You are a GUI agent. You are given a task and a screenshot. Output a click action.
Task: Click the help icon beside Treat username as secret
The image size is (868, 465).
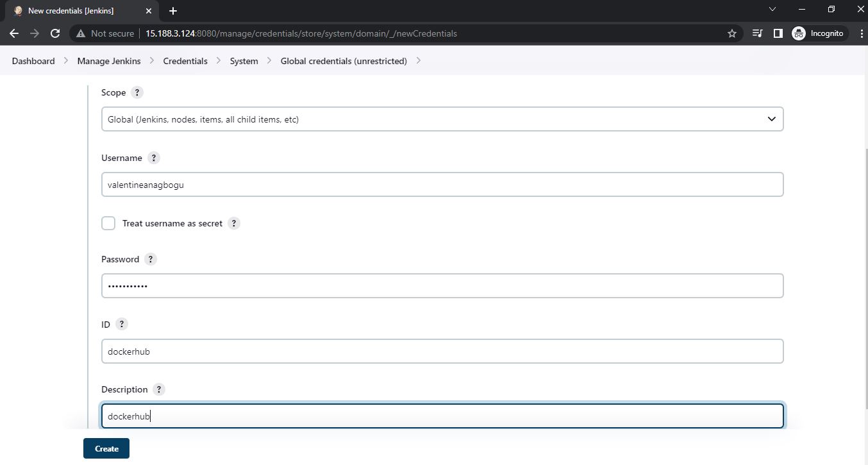(x=234, y=223)
